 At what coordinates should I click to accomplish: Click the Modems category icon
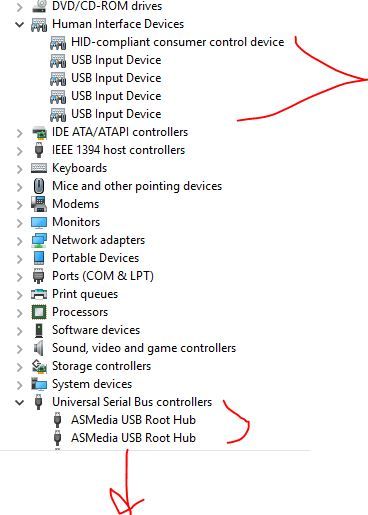(x=39, y=204)
